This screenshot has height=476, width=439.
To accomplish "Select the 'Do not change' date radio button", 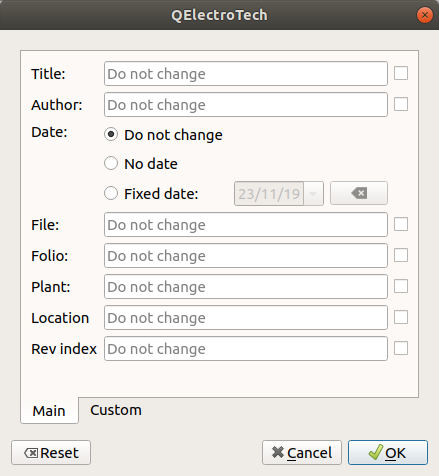I will pos(111,134).
